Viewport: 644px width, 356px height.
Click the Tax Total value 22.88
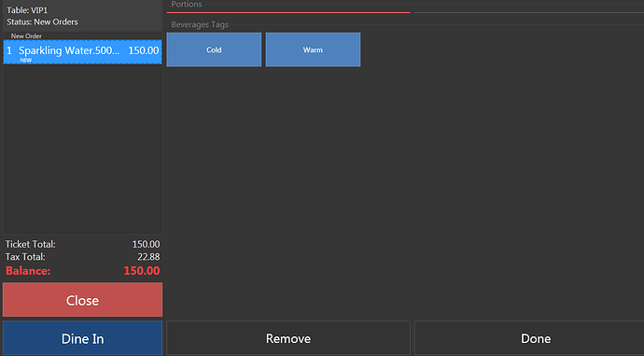point(148,257)
